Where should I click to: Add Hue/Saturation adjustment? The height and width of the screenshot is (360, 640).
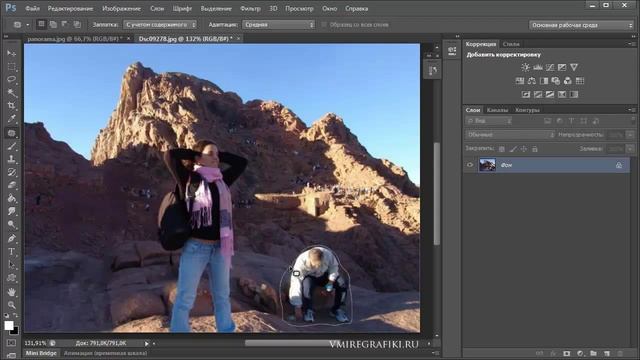pos(520,81)
